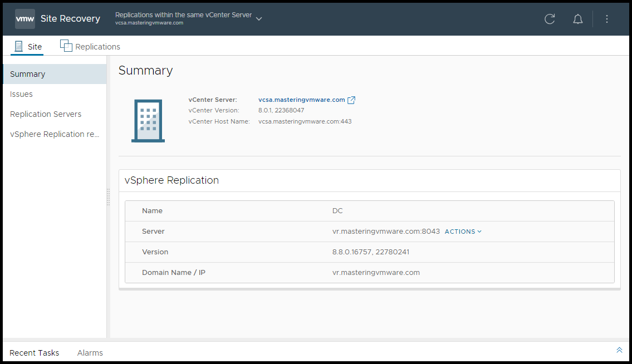Click the 'Domain Name / IP' row label
Screen dimensions: 632x364
pyautogui.click(x=173, y=273)
